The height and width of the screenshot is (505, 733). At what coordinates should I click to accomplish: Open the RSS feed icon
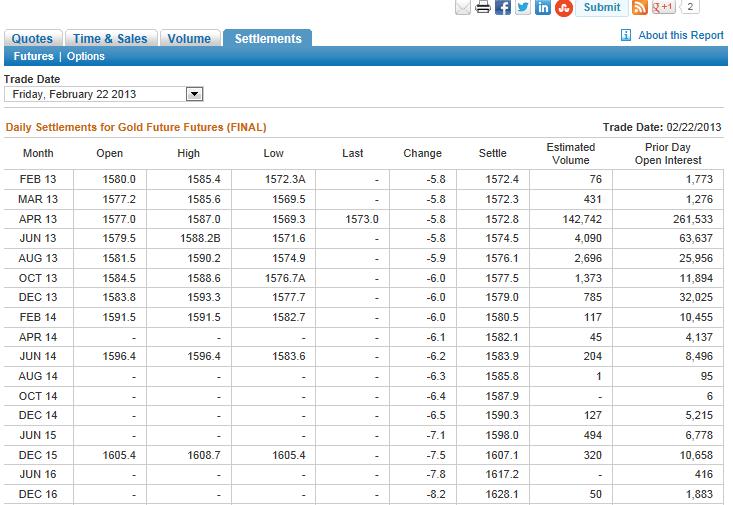point(640,8)
